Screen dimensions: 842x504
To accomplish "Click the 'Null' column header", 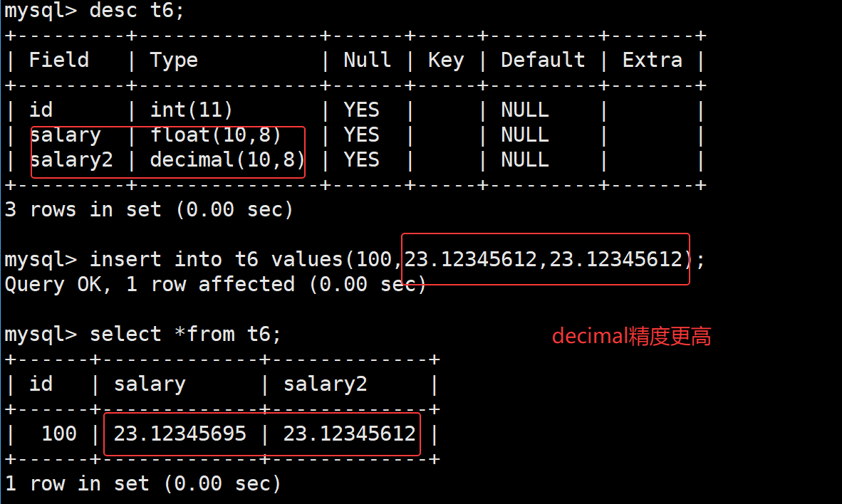I will coord(367,60).
